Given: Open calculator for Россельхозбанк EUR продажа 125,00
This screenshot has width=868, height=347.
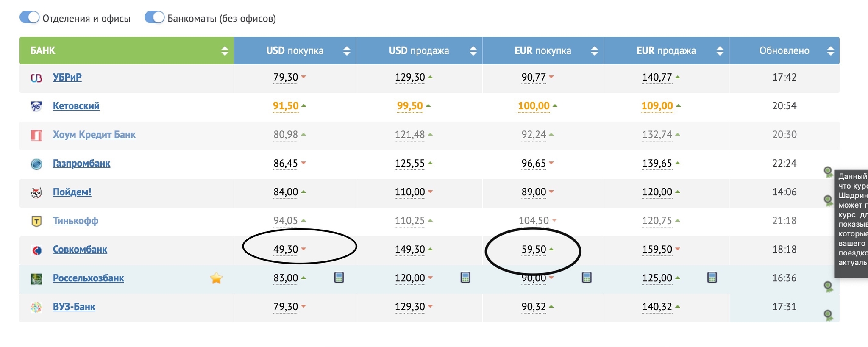Looking at the screenshot, I should [x=712, y=278].
